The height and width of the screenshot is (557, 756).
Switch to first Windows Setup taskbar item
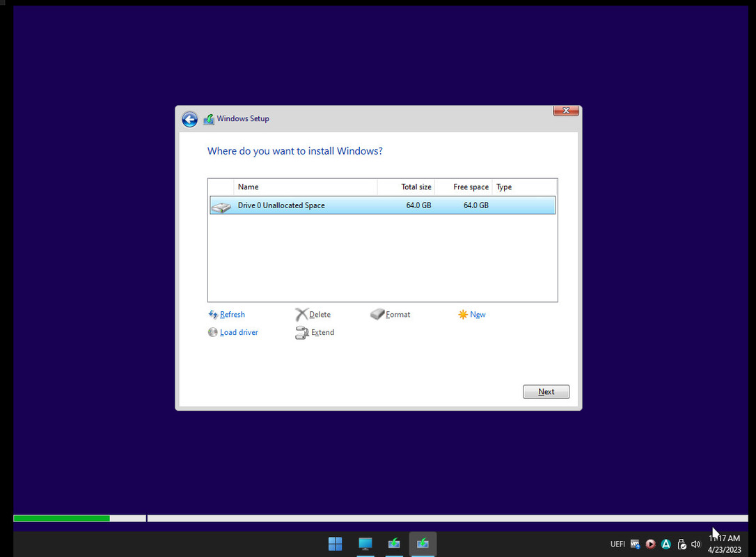click(394, 544)
